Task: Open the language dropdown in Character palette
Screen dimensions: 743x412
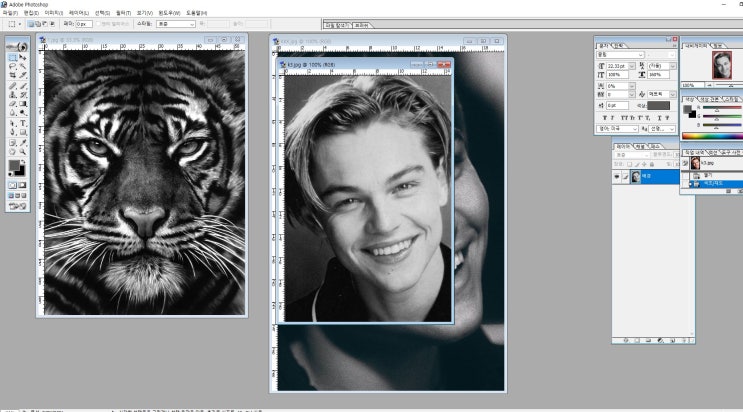Action: pos(617,129)
